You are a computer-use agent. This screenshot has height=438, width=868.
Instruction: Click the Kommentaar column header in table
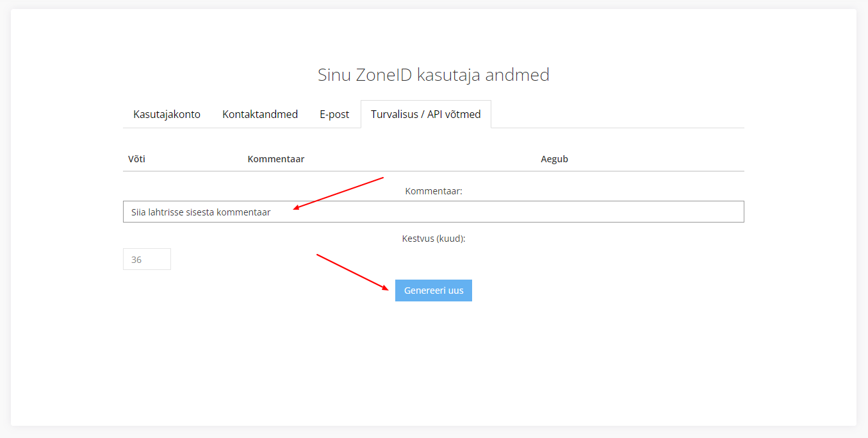275,159
